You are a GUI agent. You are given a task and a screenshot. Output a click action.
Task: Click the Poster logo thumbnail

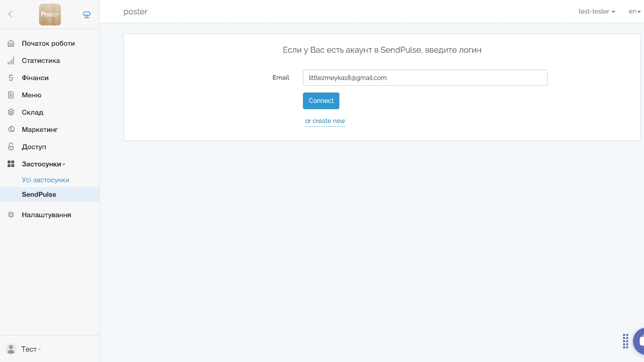(x=50, y=14)
